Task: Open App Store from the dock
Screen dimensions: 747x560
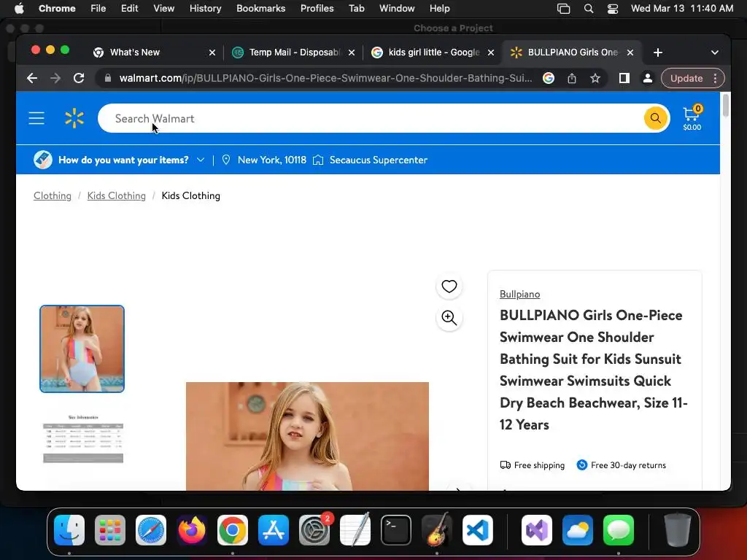Action: tap(274, 530)
